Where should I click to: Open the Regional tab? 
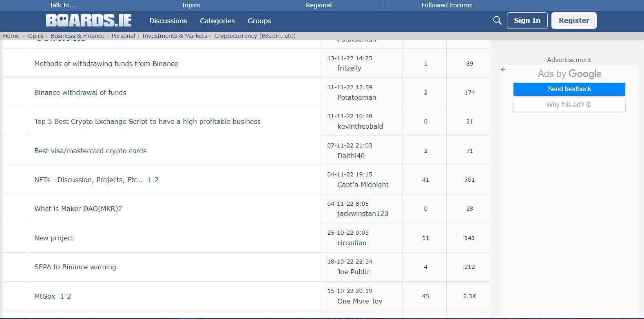click(319, 5)
